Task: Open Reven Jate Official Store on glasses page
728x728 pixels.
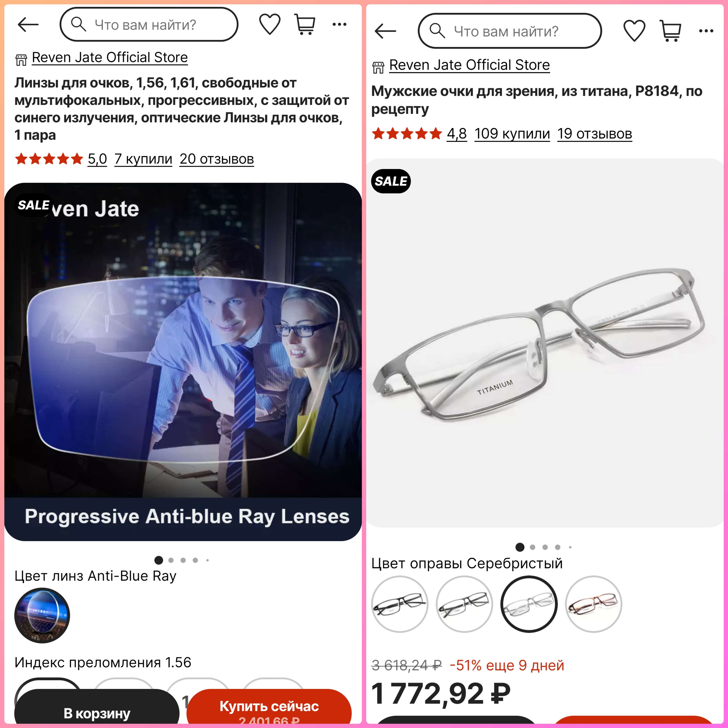Action: click(470, 65)
